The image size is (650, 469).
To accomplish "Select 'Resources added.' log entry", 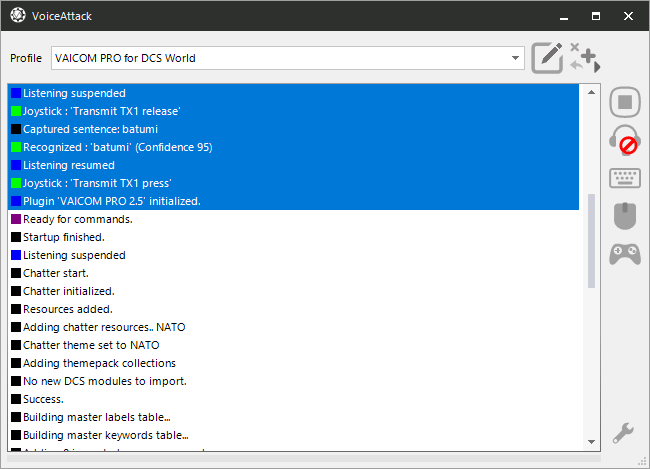I will (293, 309).
